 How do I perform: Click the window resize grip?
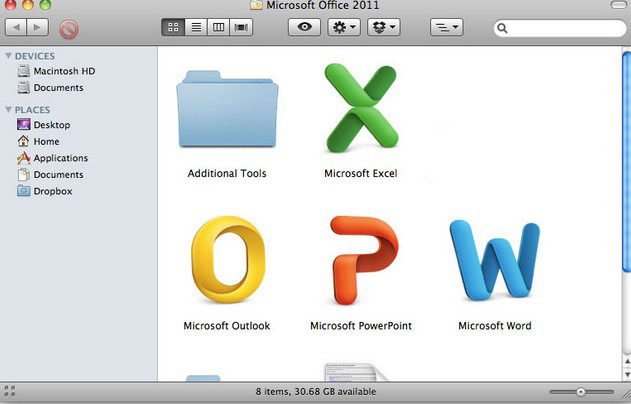point(626,393)
